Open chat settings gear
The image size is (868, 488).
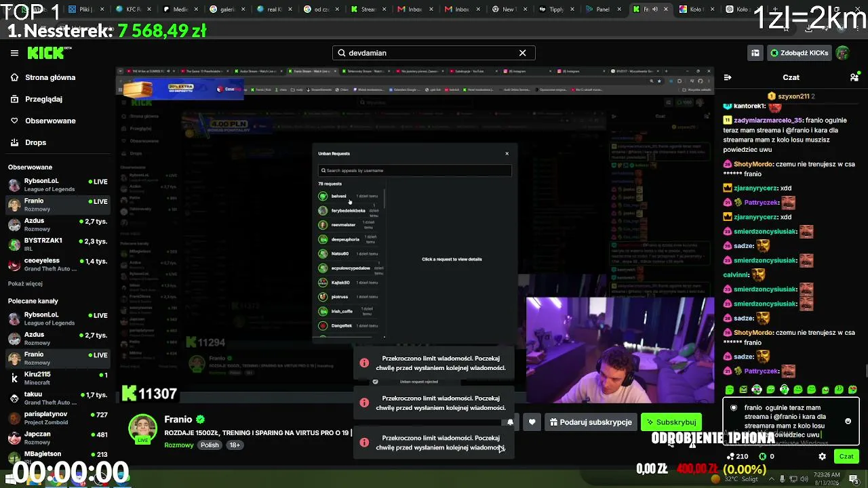823,457
